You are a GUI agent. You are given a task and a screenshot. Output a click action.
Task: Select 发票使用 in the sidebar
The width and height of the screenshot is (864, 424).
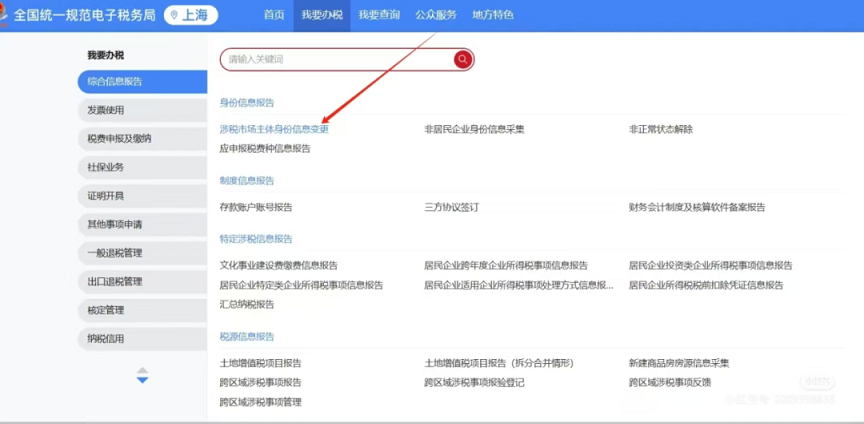(106, 110)
